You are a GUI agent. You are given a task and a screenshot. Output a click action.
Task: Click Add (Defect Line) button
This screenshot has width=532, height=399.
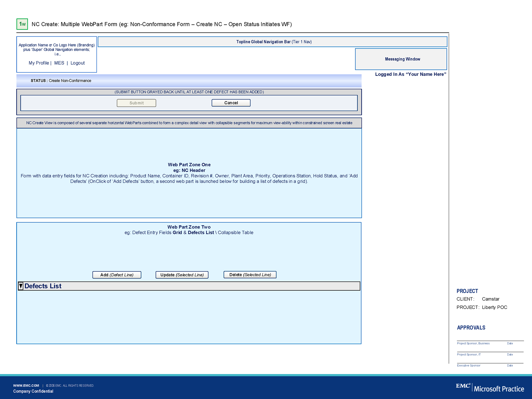(117, 275)
